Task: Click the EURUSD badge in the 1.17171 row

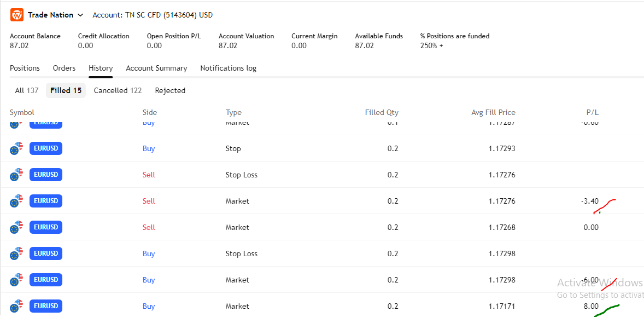Action: point(46,306)
